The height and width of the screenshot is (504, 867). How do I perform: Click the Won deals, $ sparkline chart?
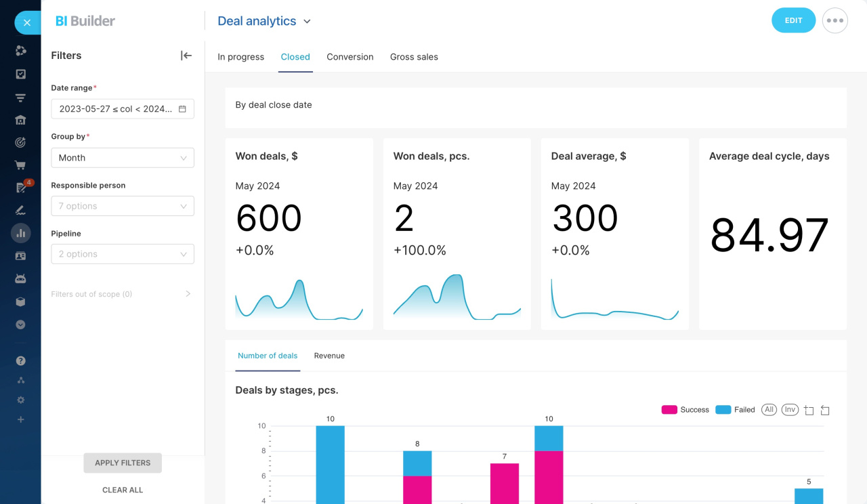(299, 299)
